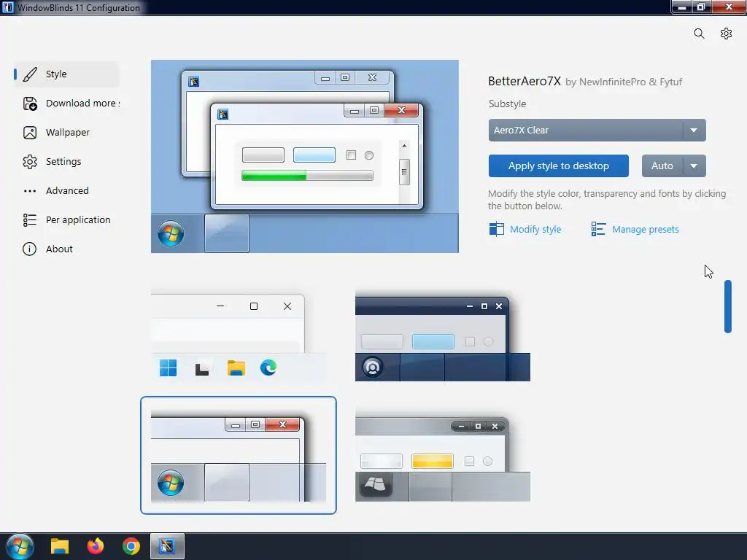Click the Download more icon in sidebar
The width and height of the screenshot is (747, 560).
pos(29,104)
